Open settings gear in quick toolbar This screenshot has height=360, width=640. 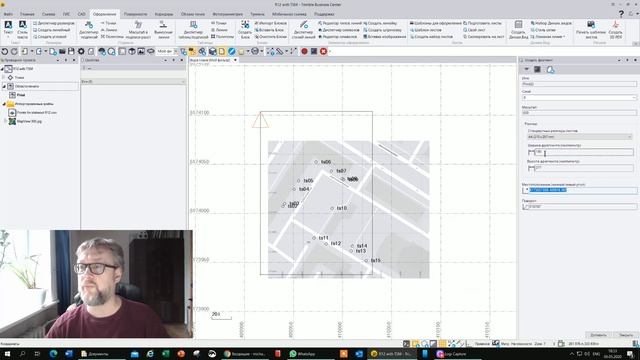(81, 51)
